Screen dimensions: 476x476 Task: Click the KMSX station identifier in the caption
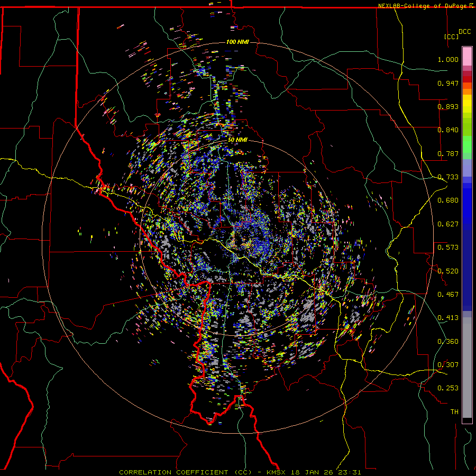tap(277, 472)
